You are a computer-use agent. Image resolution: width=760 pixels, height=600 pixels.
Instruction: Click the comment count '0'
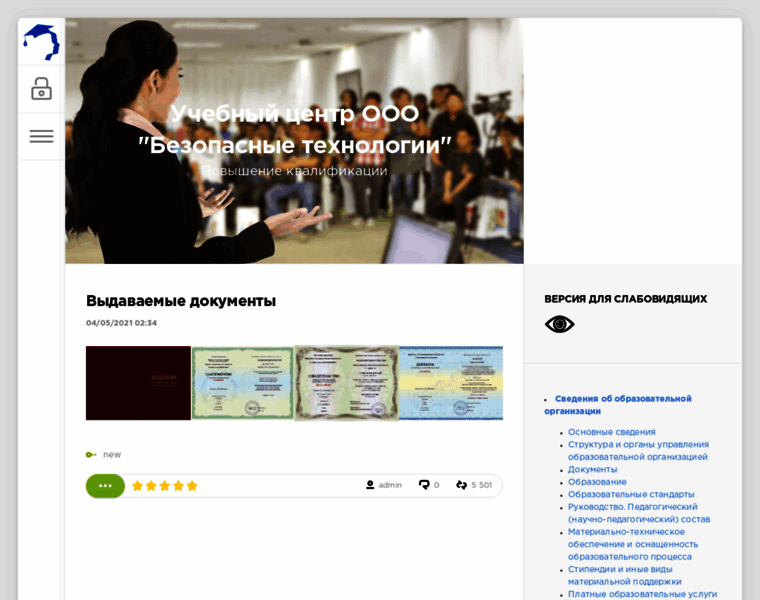click(x=437, y=485)
